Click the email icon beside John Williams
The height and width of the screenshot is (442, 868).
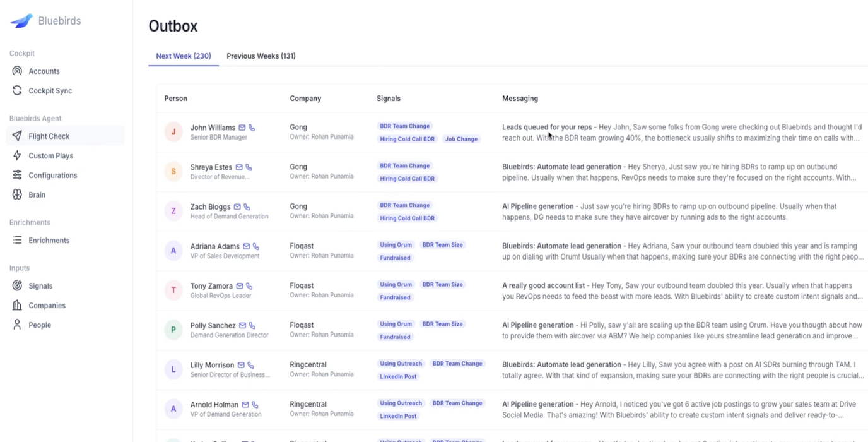(242, 128)
